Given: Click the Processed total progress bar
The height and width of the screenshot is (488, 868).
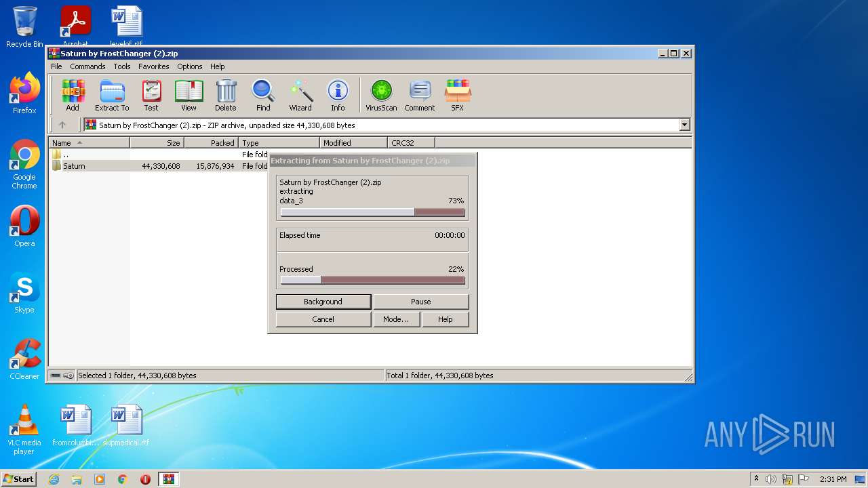Looking at the screenshot, I should tap(373, 280).
